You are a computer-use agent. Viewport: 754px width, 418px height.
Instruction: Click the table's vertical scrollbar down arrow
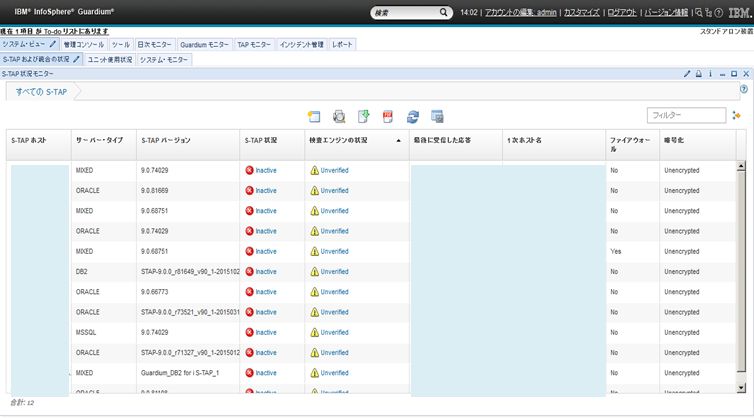[x=742, y=386]
